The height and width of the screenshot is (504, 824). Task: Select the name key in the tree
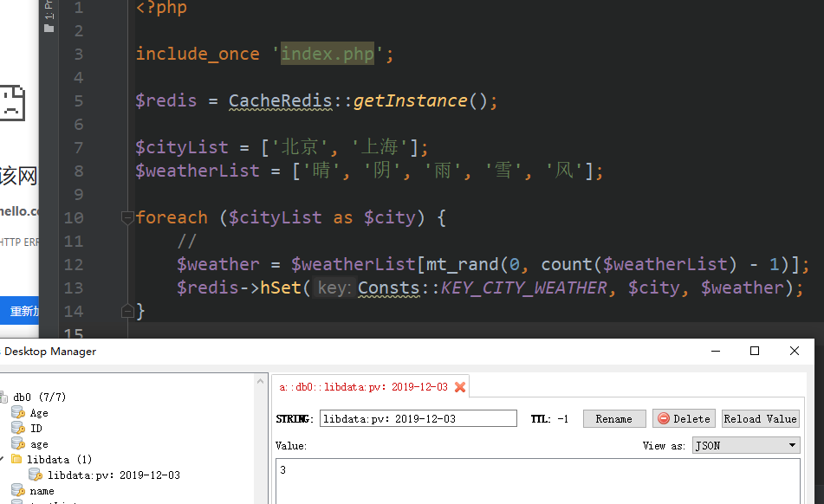click(x=42, y=491)
